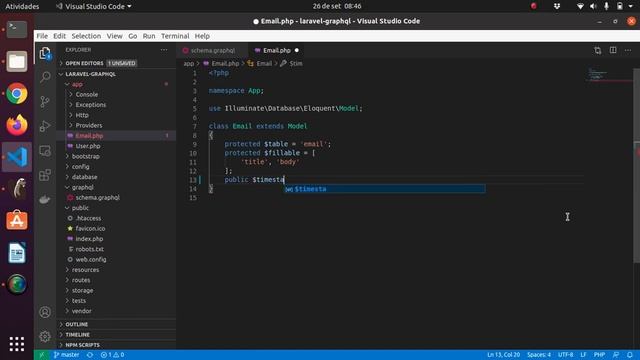The width and height of the screenshot is (640, 360).
Task: Open the Terminal menu
Action: point(175,36)
